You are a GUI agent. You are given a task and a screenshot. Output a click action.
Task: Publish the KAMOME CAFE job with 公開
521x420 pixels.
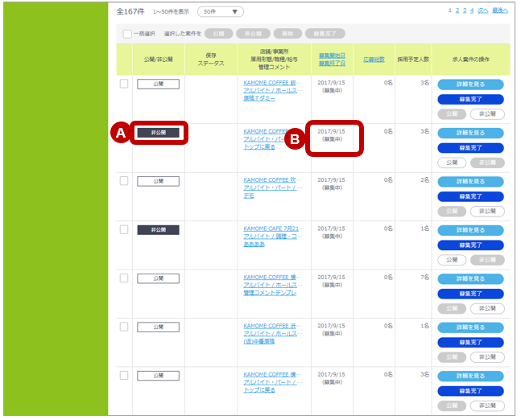pos(453,260)
